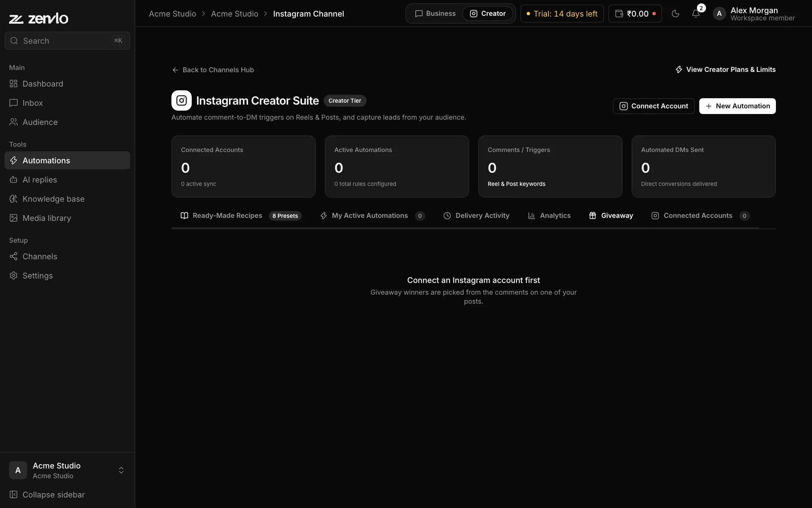Switch to Creator mode
This screenshot has height=508, width=812.
(x=488, y=14)
